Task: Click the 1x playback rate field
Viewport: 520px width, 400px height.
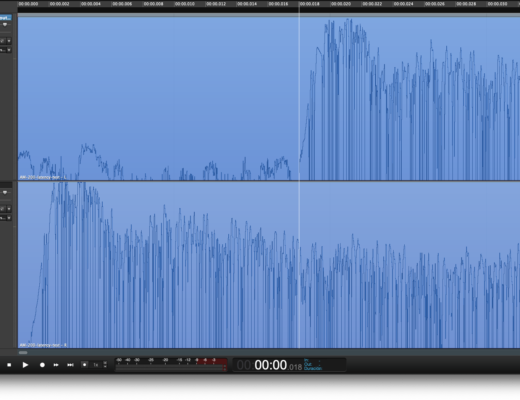Action: click(x=96, y=365)
